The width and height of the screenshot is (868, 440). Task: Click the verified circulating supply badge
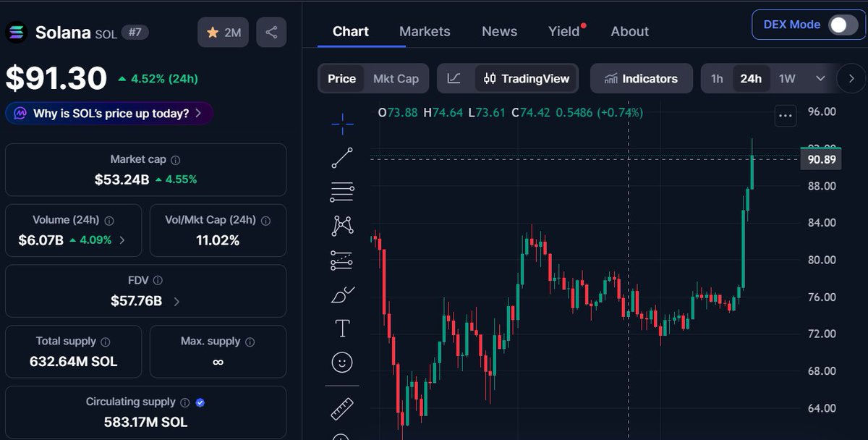coord(200,402)
